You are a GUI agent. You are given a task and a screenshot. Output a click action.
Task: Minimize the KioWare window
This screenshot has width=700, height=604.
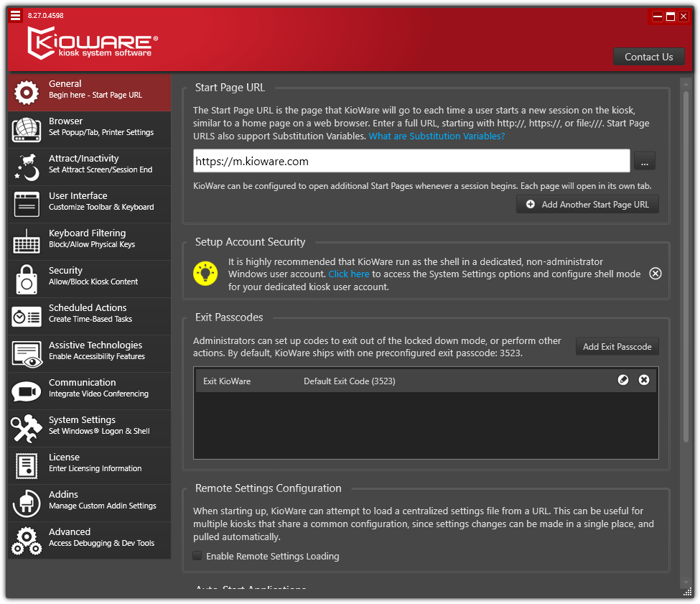coord(658,17)
